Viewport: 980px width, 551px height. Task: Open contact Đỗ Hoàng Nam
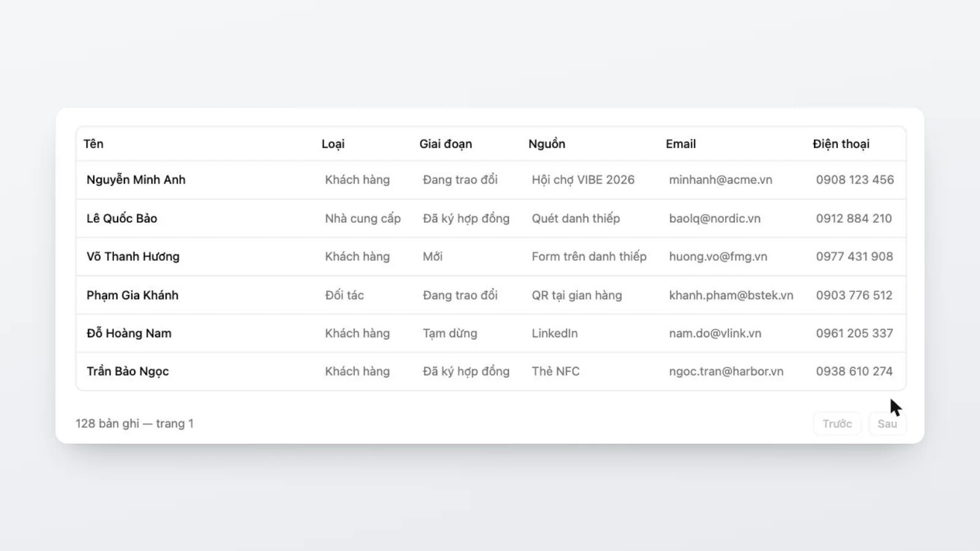(x=129, y=333)
